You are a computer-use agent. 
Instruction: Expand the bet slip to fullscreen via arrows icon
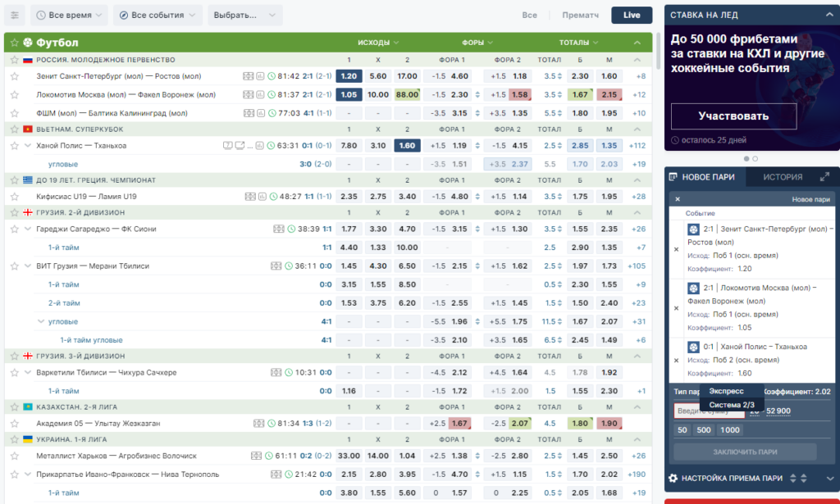[x=824, y=176]
